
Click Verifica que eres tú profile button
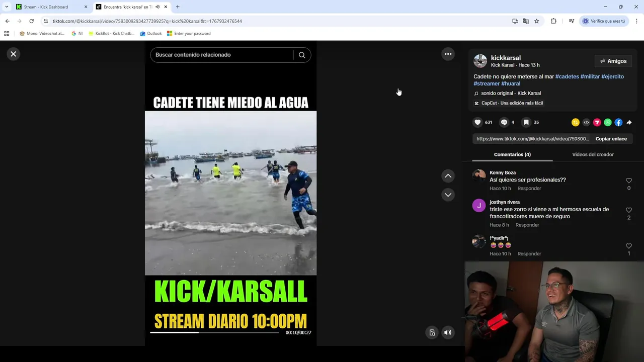(604, 21)
